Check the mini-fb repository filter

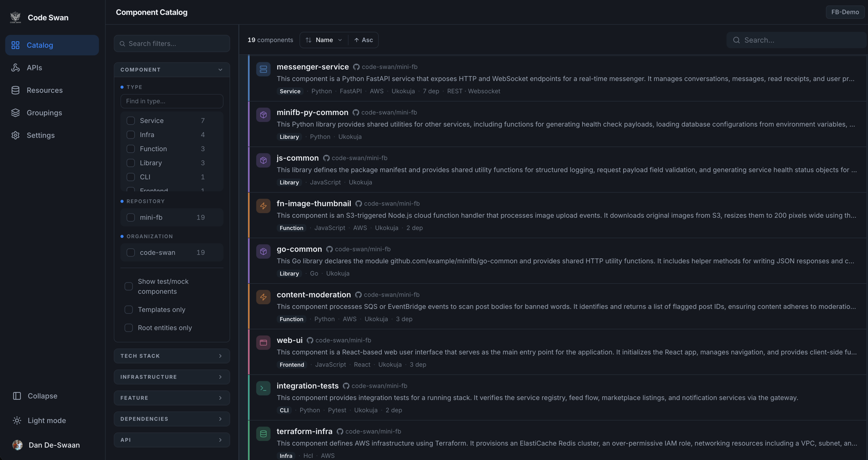(x=131, y=217)
